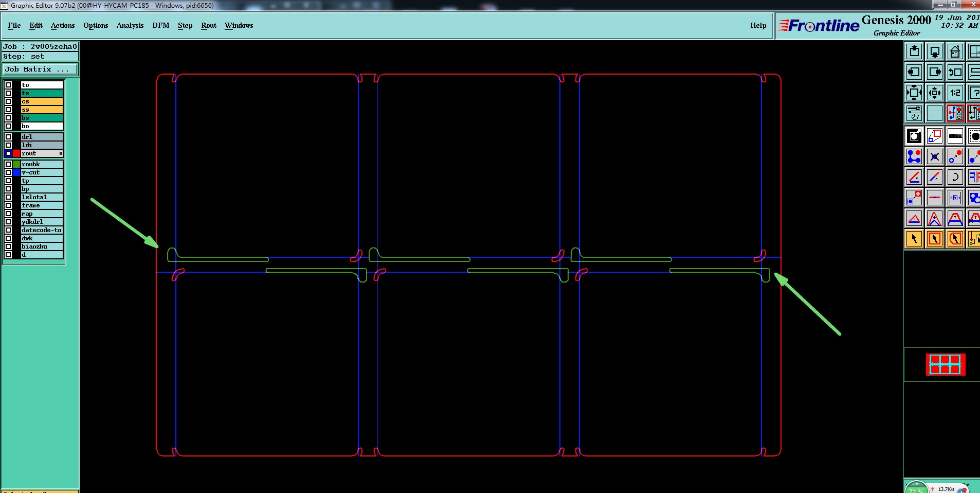The image size is (980, 493).
Task: Click the wrench and palette settings icon
Action: [x=914, y=113]
